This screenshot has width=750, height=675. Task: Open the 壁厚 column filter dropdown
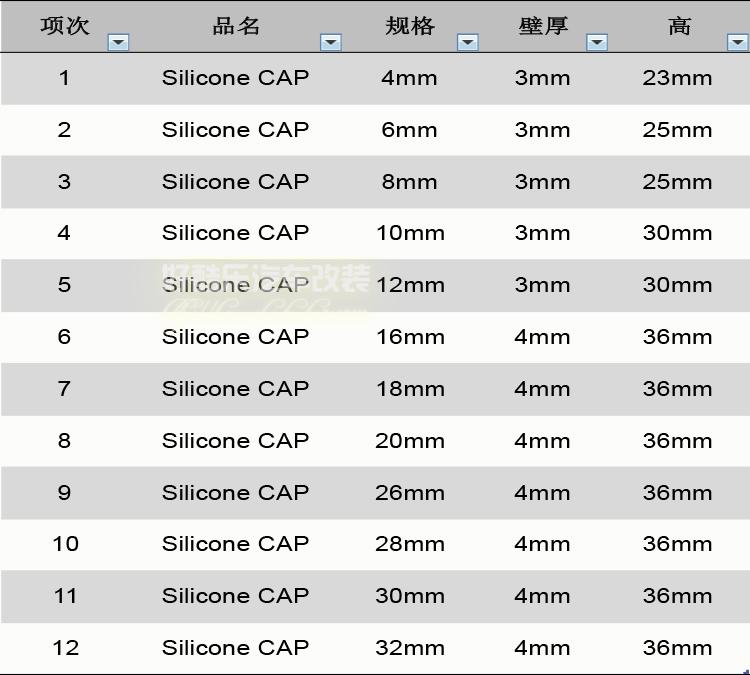point(597,42)
